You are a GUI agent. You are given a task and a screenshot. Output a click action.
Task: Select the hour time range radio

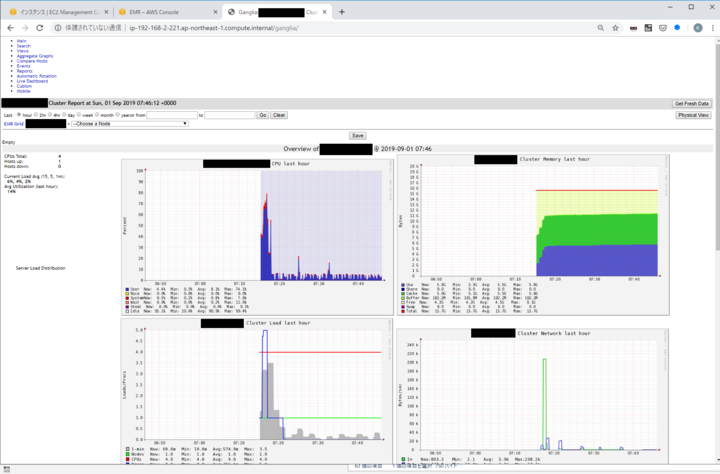pos(19,115)
